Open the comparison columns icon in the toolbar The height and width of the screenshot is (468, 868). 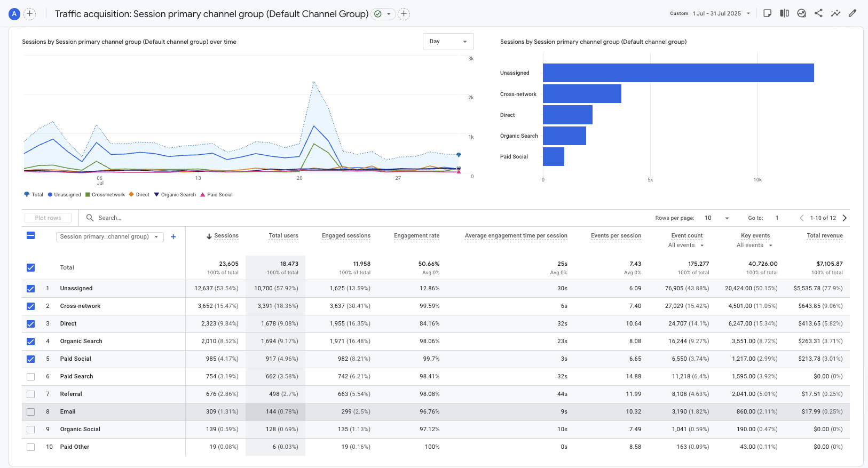(784, 13)
